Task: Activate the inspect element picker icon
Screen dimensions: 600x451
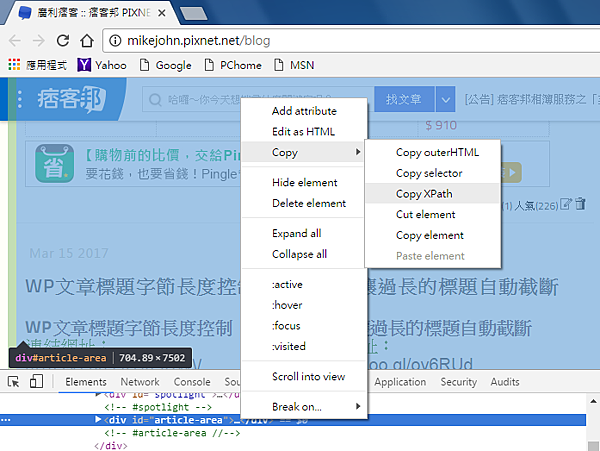Action: click(13, 381)
